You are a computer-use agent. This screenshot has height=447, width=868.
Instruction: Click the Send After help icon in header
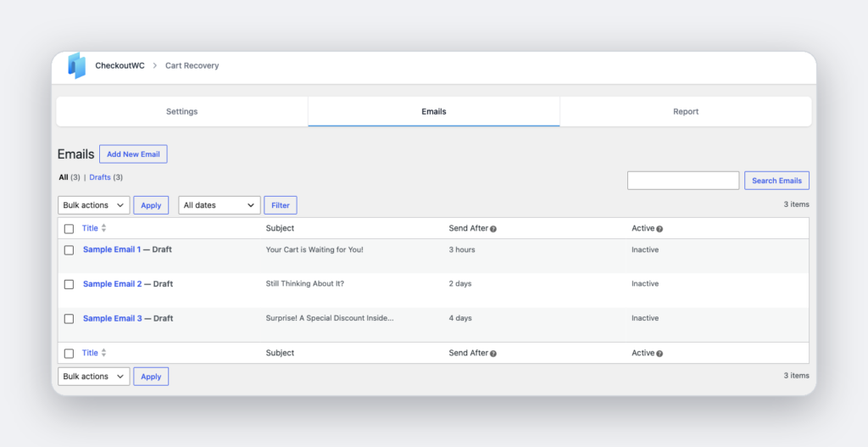point(493,229)
